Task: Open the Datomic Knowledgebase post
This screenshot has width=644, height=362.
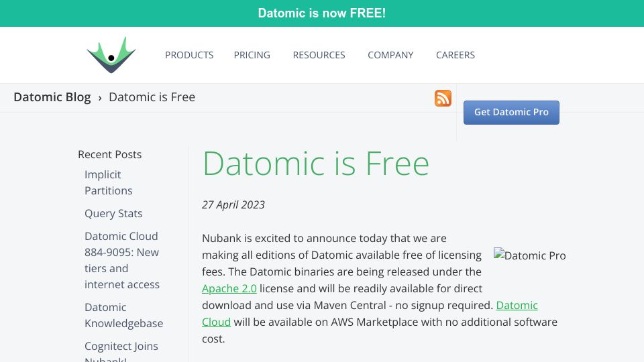Action: 123,315
